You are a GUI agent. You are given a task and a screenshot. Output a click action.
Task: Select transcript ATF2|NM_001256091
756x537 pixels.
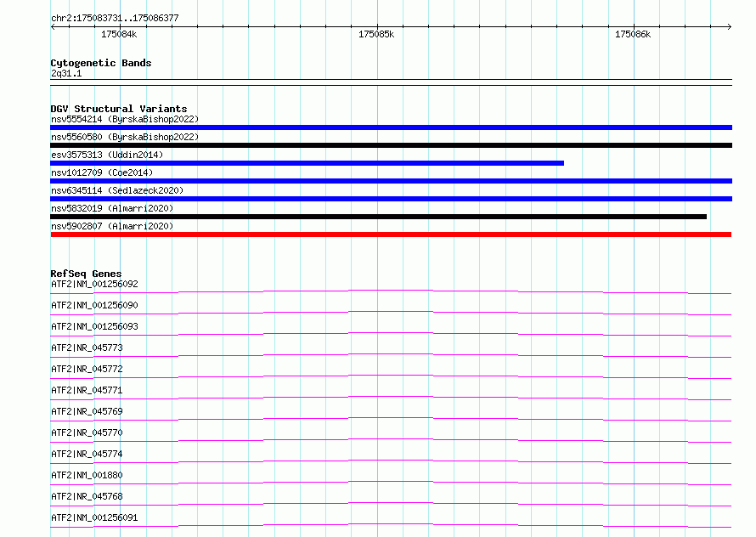point(94,517)
